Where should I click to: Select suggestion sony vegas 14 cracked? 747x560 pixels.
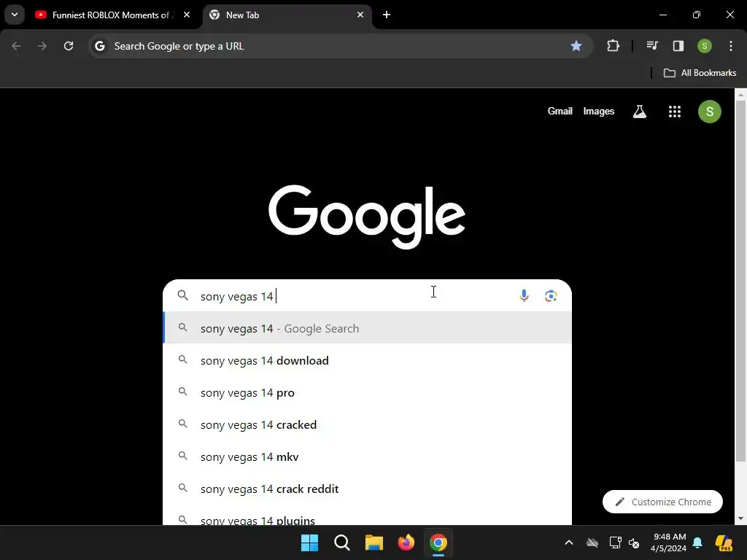368,424
